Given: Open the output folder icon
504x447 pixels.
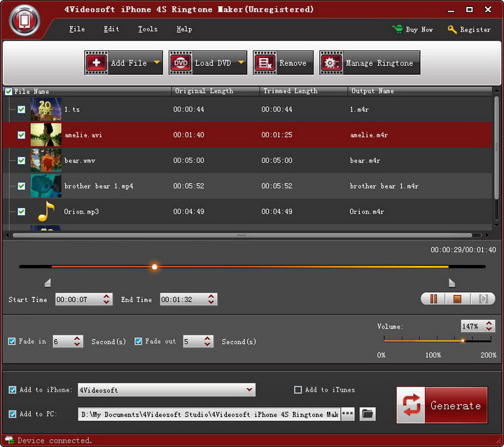Looking at the screenshot, I should pos(367,414).
